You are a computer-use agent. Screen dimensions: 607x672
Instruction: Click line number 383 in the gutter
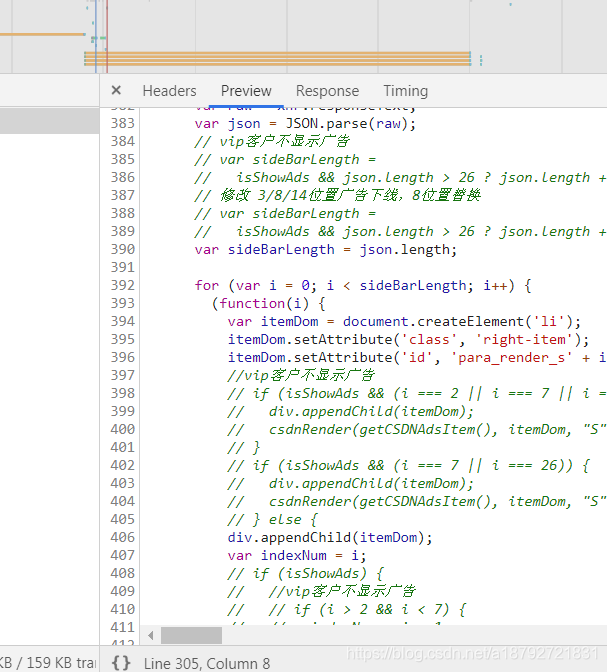[x=123, y=123]
